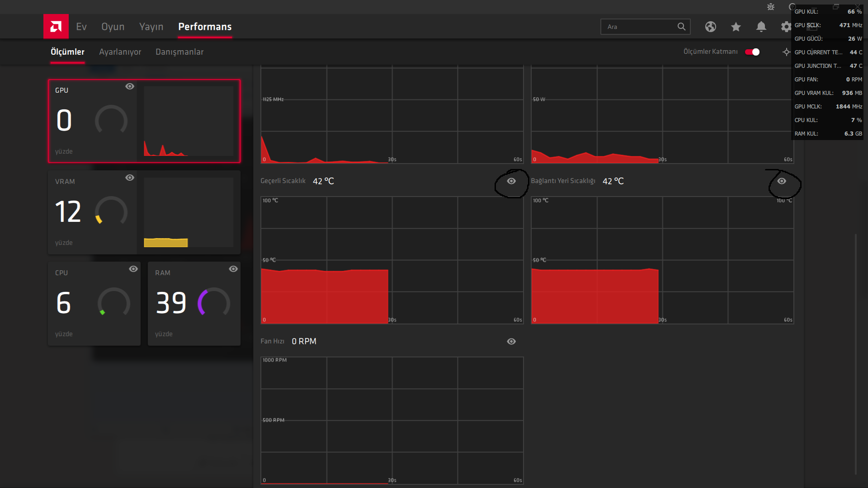This screenshot has height=488, width=868.
Task: Toggle Ölçümler Katmanı switch off
Action: (x=752, y=52)
